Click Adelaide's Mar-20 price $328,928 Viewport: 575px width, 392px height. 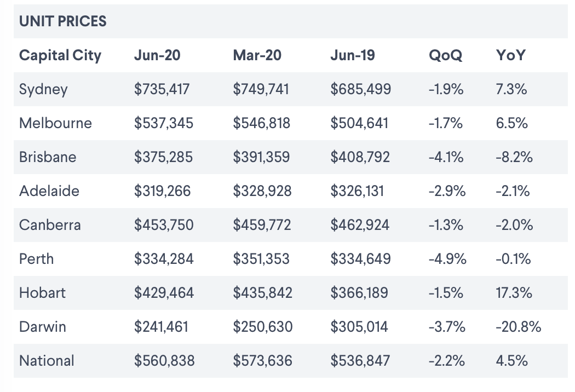pyautogui.click(x=262, y=191)
